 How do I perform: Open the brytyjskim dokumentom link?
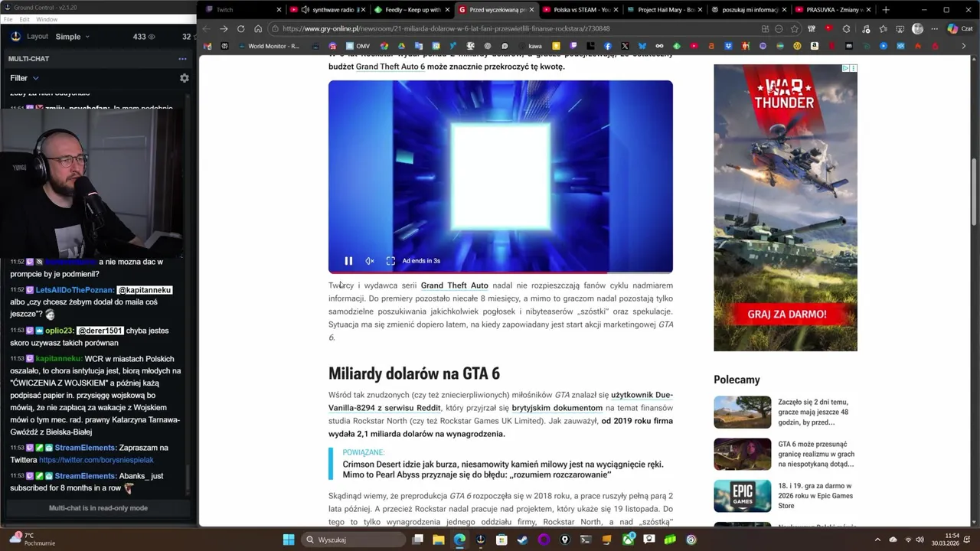click(x=557, y=408)
